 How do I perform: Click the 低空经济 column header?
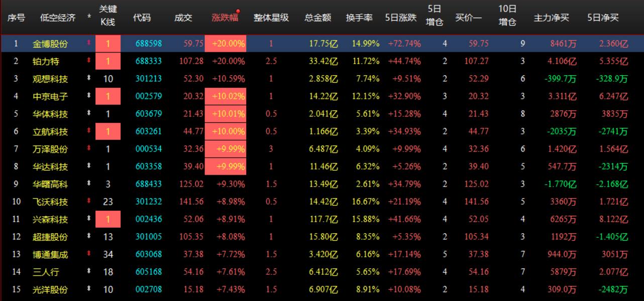(58, 18)
